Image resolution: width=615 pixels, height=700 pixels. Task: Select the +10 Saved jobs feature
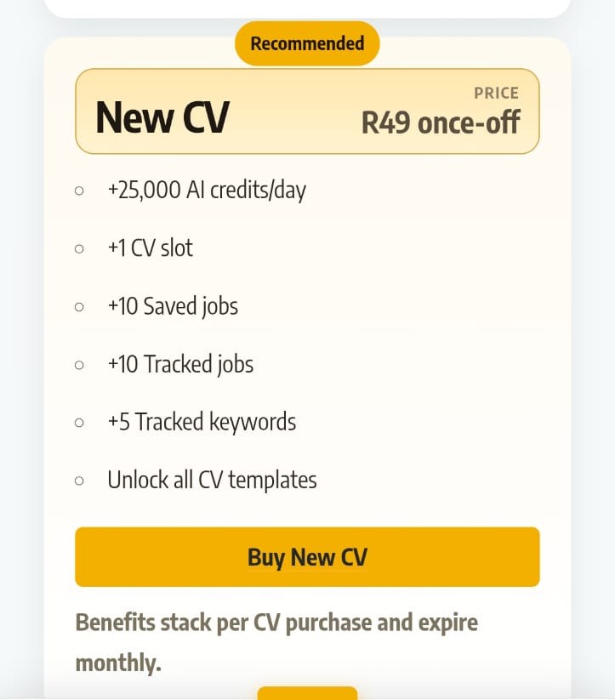point(173,305)
